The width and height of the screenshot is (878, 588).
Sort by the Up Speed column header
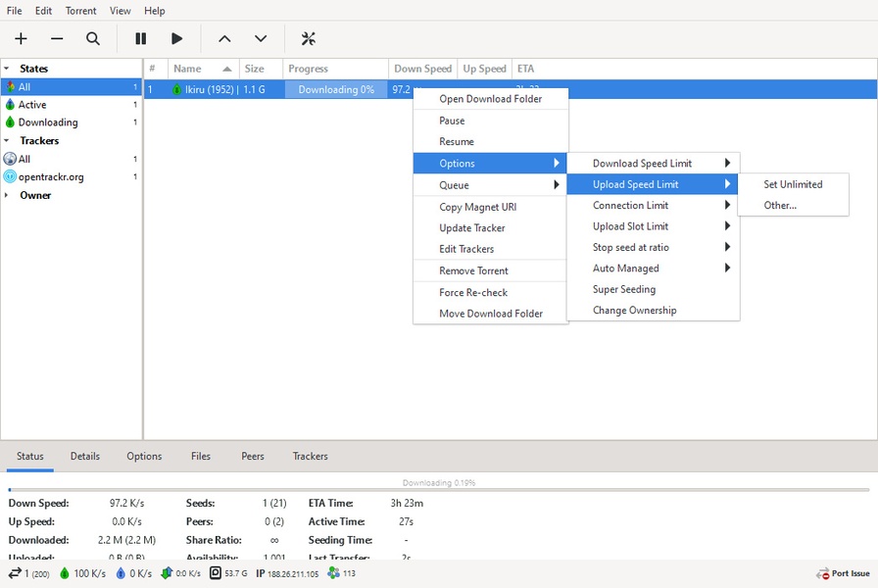484,69
